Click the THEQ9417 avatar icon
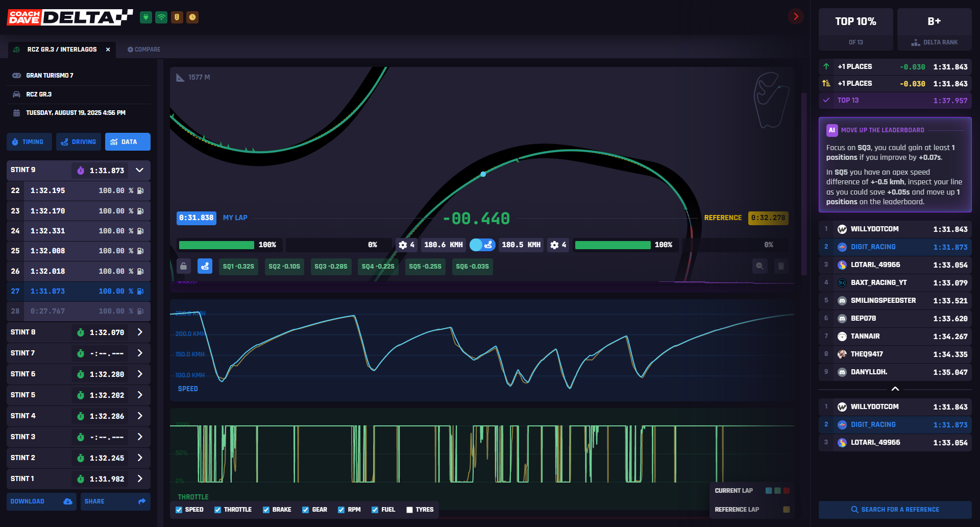Viewport: 980px width, 527px height. [x=842, y=354]
